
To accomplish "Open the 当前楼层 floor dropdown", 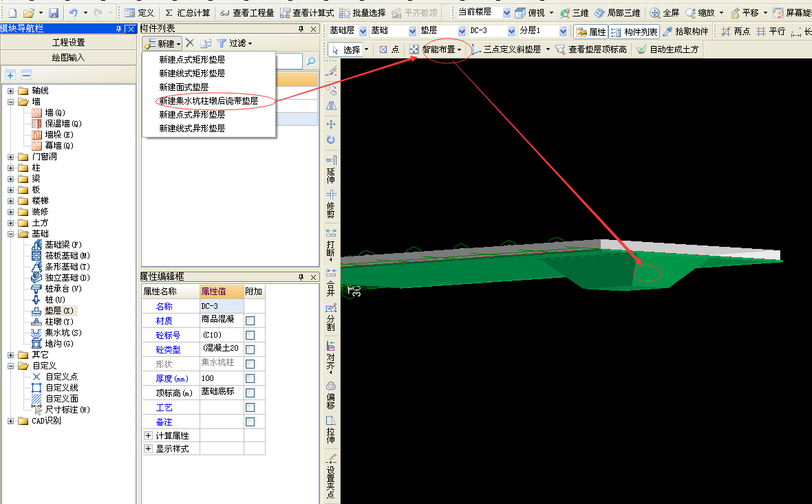I will pyautogui.click(x=506, y=12).
